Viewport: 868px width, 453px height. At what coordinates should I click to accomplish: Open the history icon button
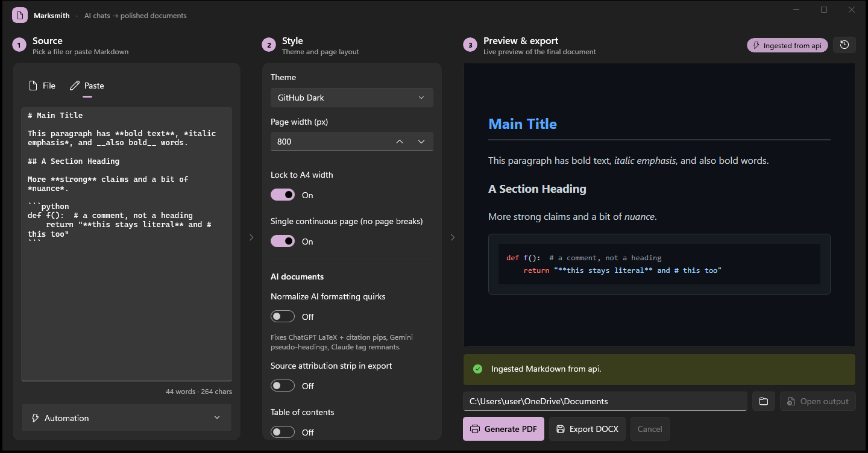844,45
